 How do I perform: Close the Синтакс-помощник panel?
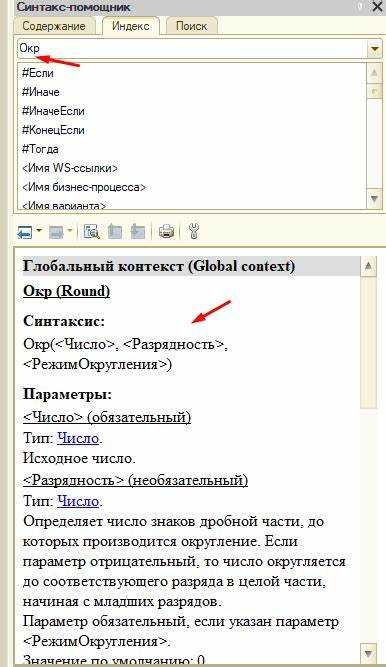(x=377, y=6)
